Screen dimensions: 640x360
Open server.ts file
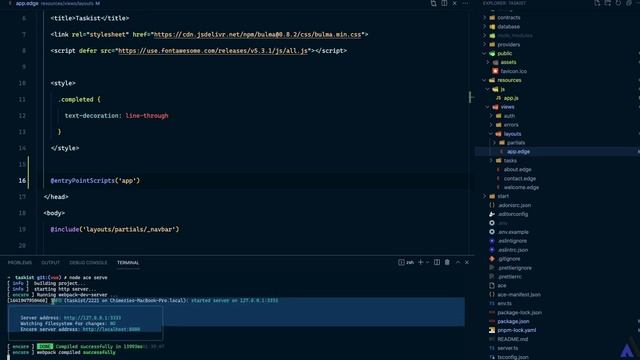pyautogui.click(x=508, y=348)
